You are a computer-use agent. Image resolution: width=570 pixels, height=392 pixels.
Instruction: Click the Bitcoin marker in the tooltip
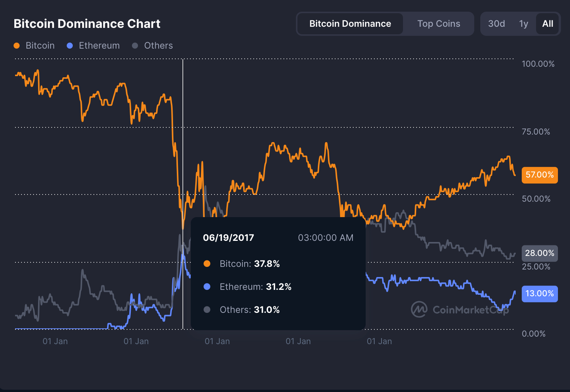click(x=207, y=264)
